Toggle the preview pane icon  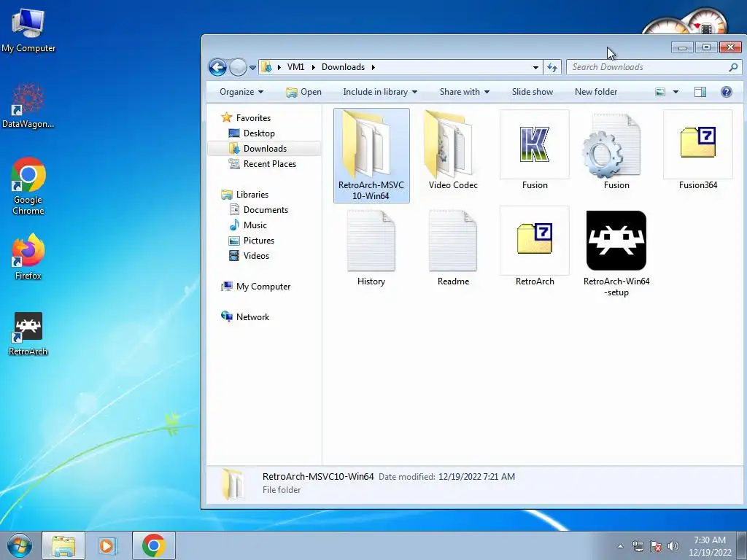tap(700, 92)
